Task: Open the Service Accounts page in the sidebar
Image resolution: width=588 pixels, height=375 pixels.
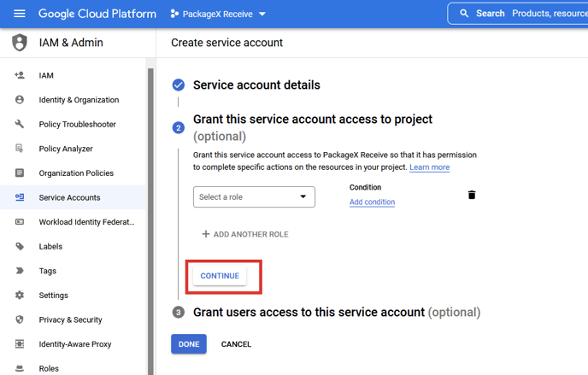Action: pos(69,198)
